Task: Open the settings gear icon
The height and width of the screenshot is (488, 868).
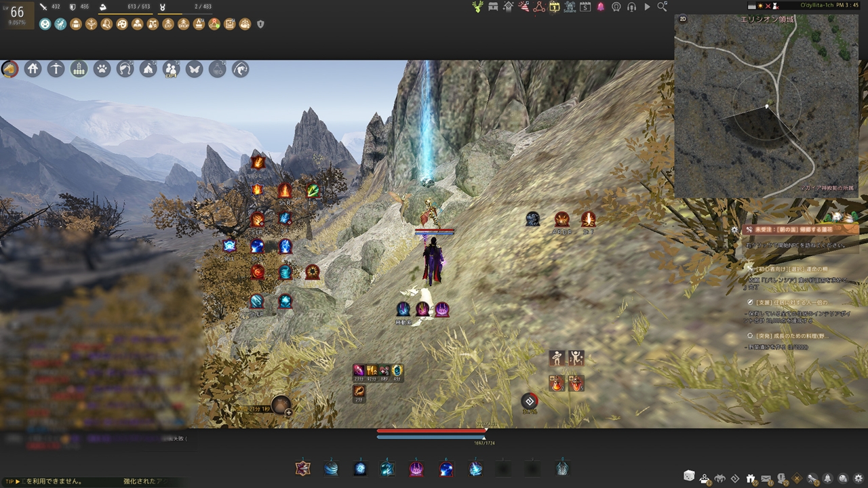Action: (858, 478)
